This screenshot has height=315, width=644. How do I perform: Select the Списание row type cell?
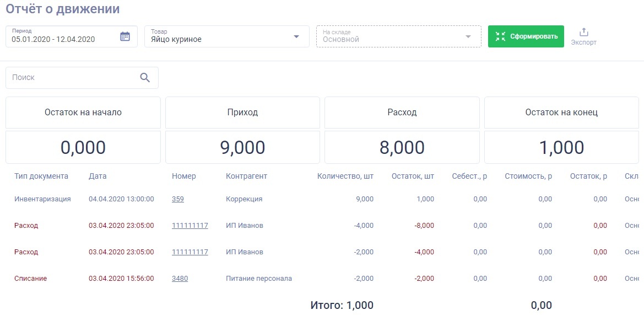coord(31,279)
